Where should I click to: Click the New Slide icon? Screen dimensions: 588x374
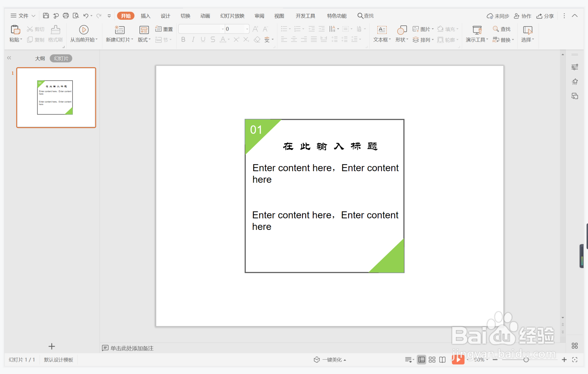[119, 30]
